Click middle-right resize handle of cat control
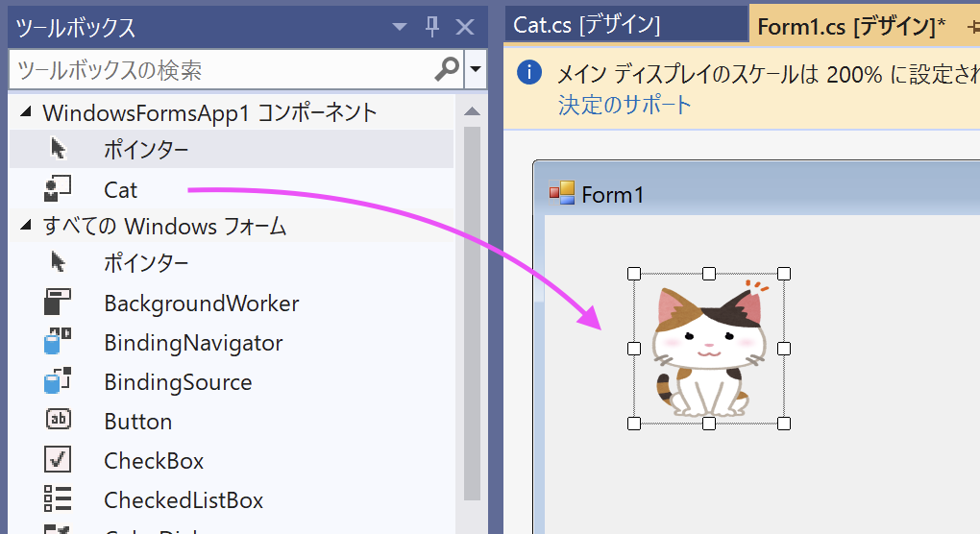 [x=784, y=349]
